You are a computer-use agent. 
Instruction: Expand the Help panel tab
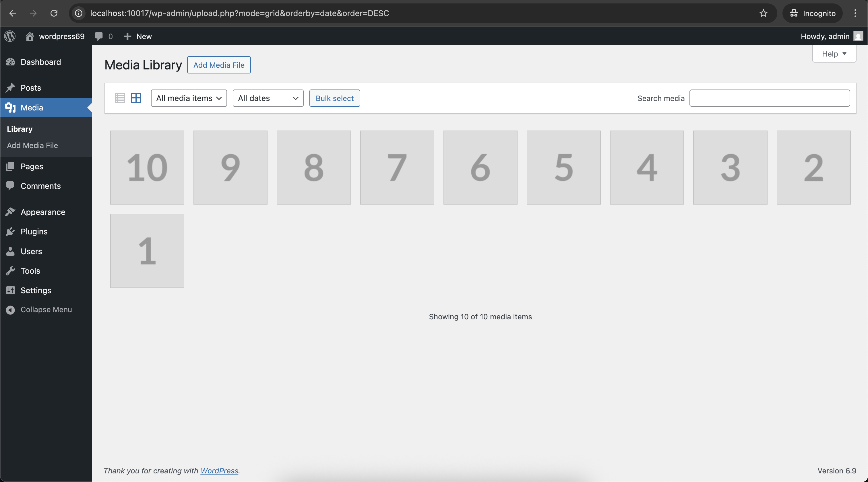(834, 54)
